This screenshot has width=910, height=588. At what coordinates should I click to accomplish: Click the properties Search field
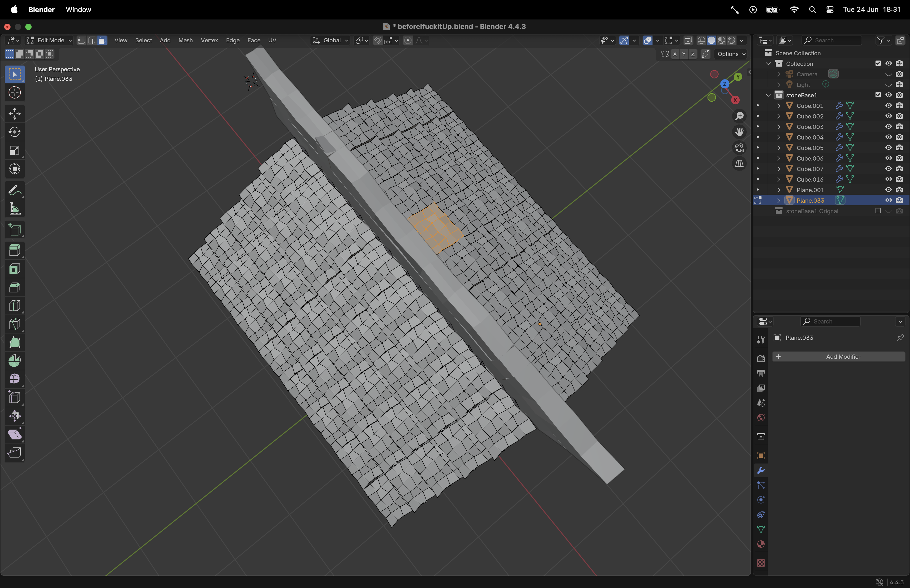[x=830, y=321]
